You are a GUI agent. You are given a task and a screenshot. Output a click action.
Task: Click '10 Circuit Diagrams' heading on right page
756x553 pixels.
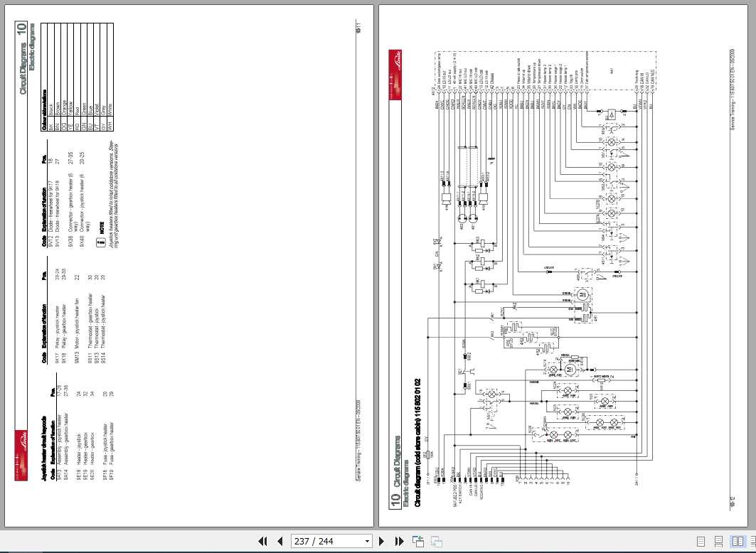click(x=395, y=472)
